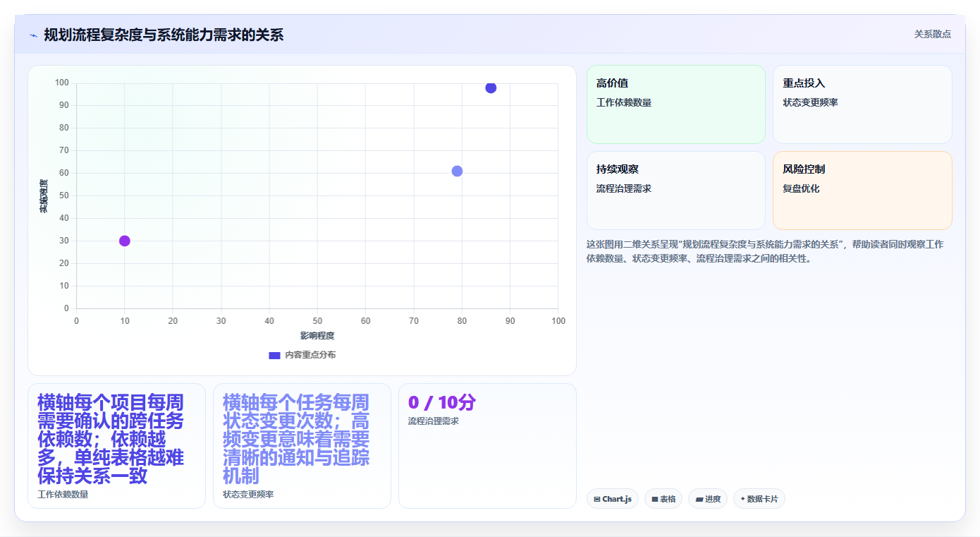Click the icon in the 表格 tag
Image resolution: width=980 pixels, height=537 pixels.
(x=654, y=499)
